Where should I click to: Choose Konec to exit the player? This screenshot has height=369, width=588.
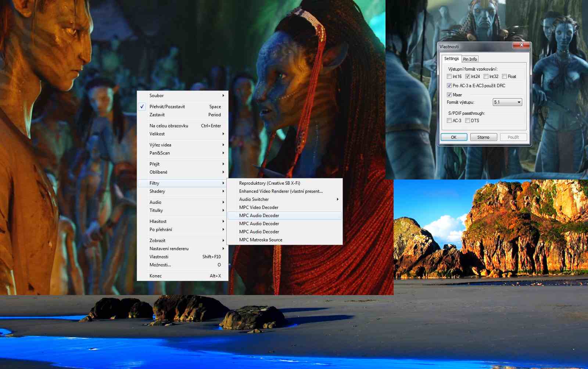click(183, 276)
